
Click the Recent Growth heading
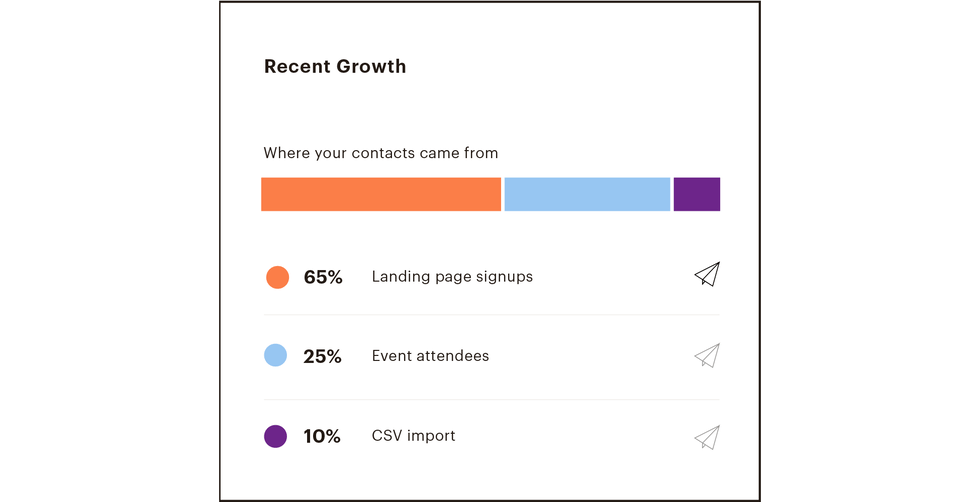pyautogui.click(x=335, y=67)
